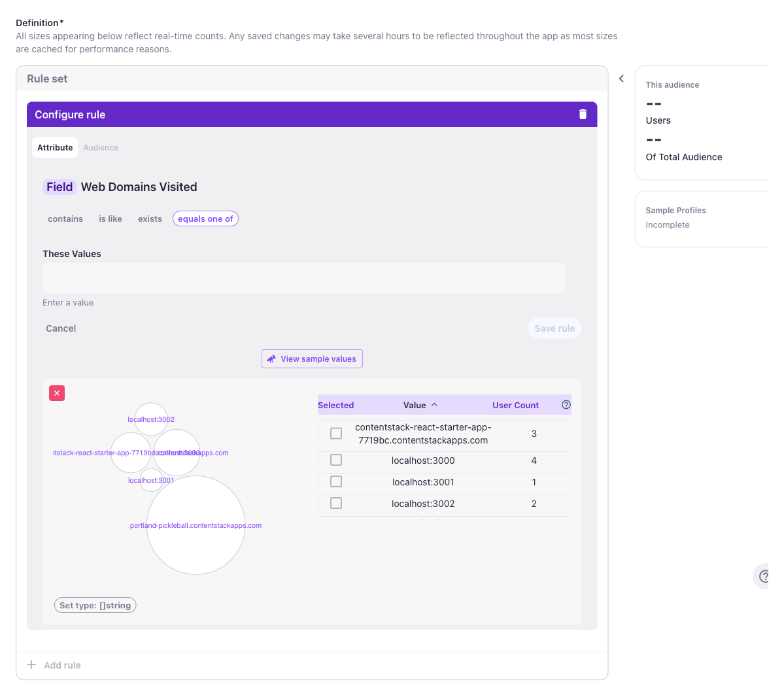
Task: Click the Of Total Audience label
Action: tap(683, 157)
